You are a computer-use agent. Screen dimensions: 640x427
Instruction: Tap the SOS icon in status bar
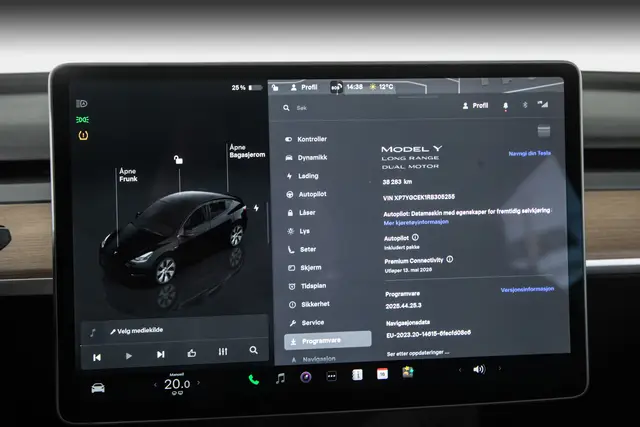[x=336, y=87]
